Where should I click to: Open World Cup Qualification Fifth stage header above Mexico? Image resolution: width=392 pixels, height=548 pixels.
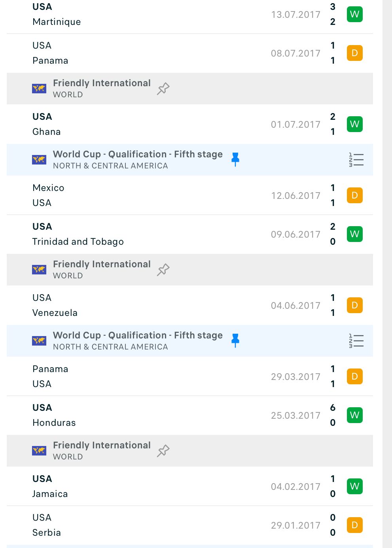coord(190,160)
